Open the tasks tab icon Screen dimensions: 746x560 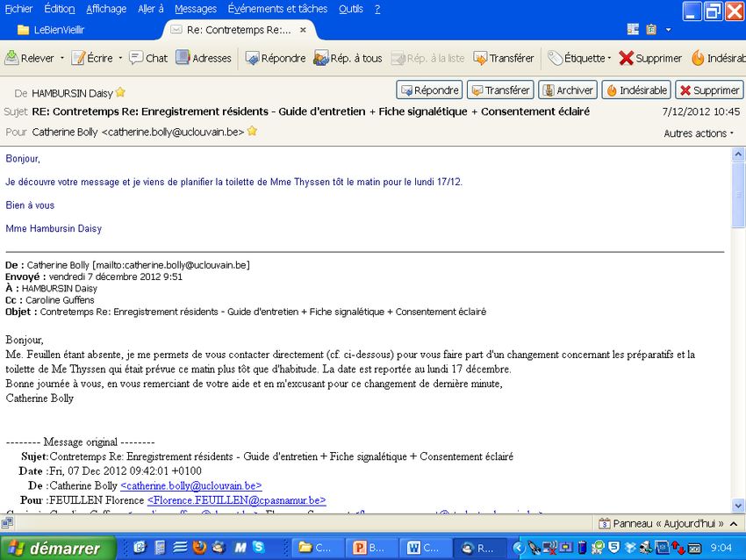[651, 30]
